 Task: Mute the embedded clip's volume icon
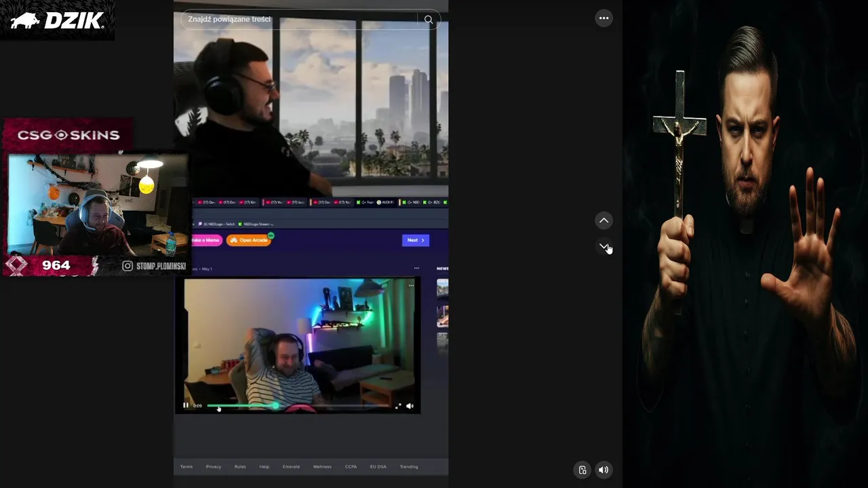(x=410, y=406)
